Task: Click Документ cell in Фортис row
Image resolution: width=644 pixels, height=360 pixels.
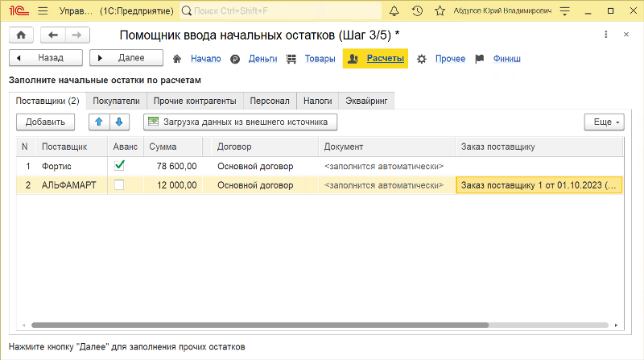Action: click(x=386, y=166)
